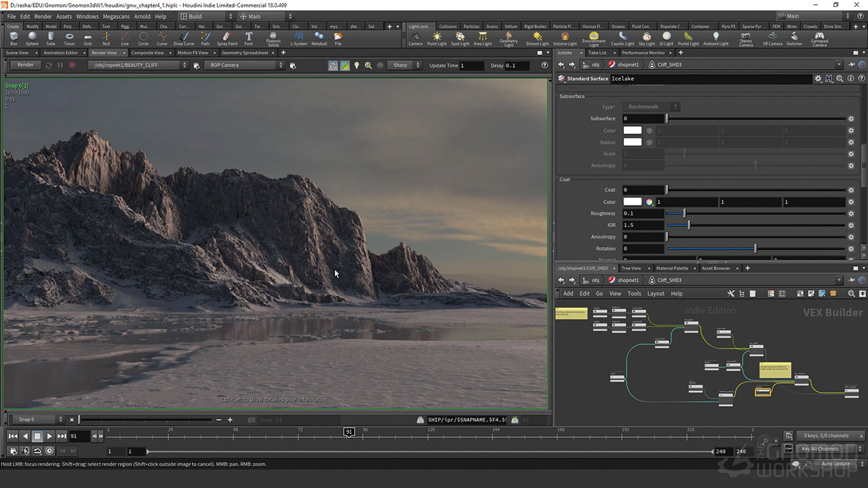Click the Render button

coord(25,65)
